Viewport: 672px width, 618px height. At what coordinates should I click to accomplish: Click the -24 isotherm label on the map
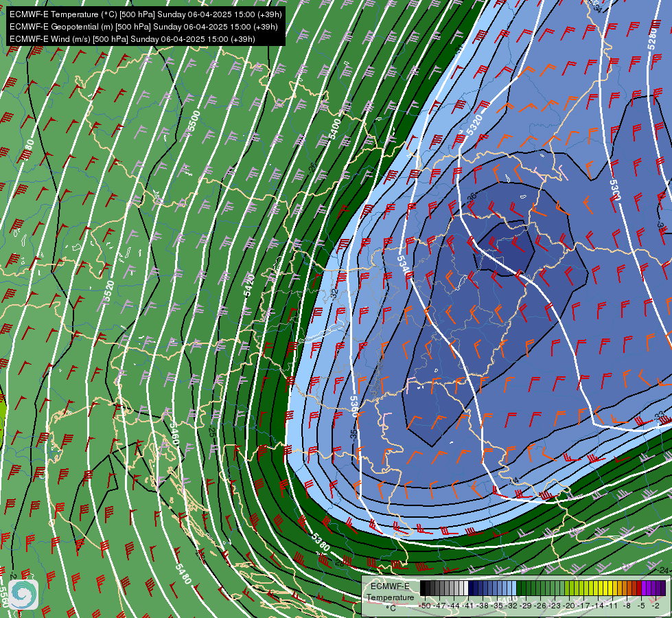[x=664, y=570]
